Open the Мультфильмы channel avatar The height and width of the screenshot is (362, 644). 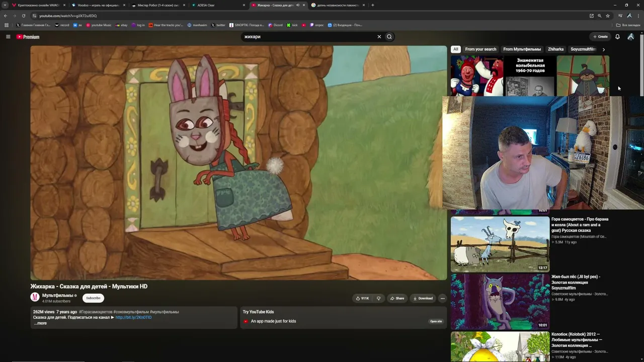click(35, 297)
